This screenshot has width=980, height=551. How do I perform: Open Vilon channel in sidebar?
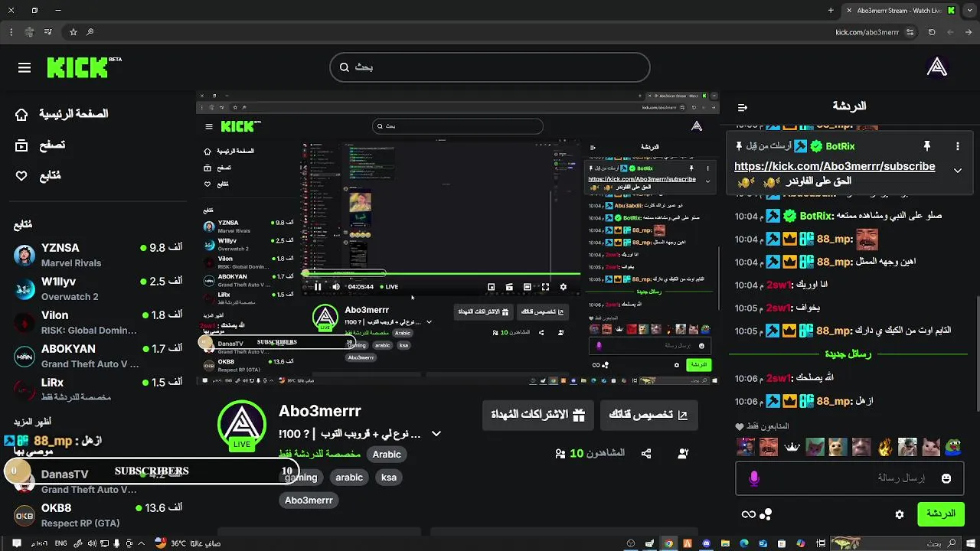[98, 323]
